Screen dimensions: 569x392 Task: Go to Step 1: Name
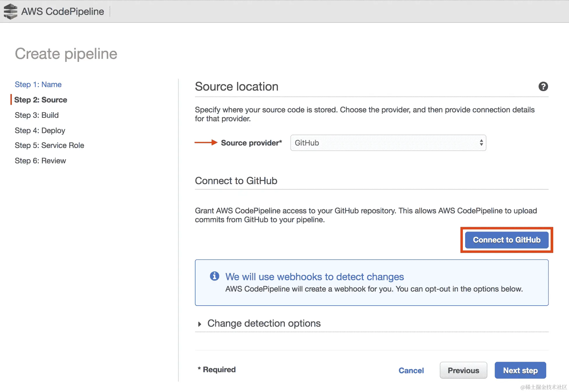pyautogui.click(x=38, y=85)
